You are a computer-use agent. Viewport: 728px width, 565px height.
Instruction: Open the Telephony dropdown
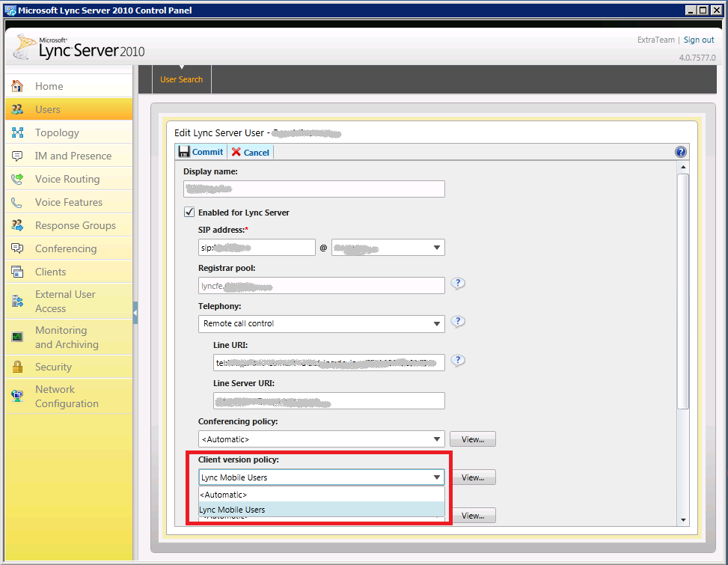438,322
